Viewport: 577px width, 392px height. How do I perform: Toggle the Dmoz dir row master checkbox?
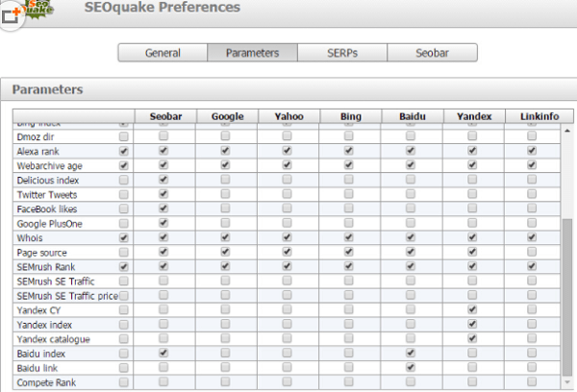[124, 136]
